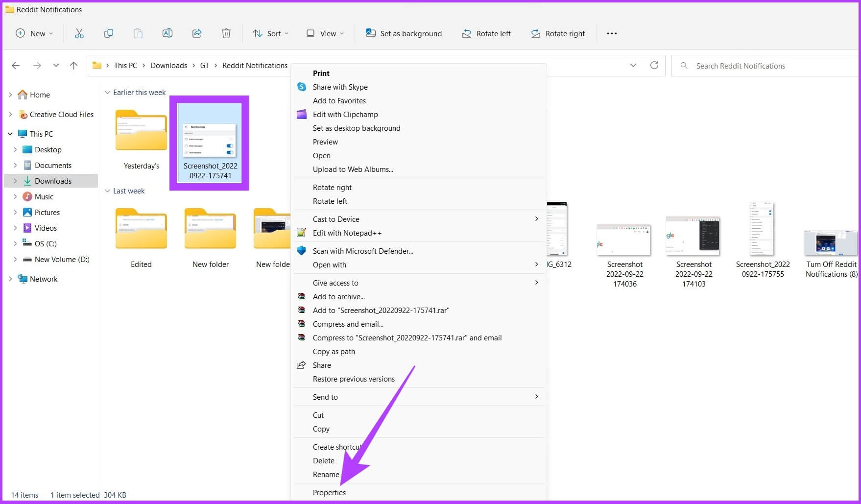Select the Downloads folder in sidebar
This screenshot has height=504, width=861.
click(x=53, y=181)
